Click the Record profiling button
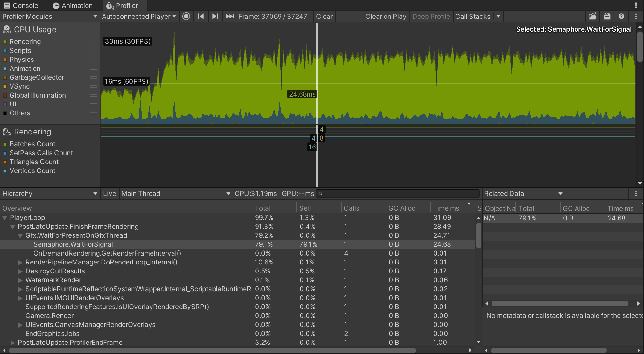This screenshot has height=354, width=644. click(186, 16)
